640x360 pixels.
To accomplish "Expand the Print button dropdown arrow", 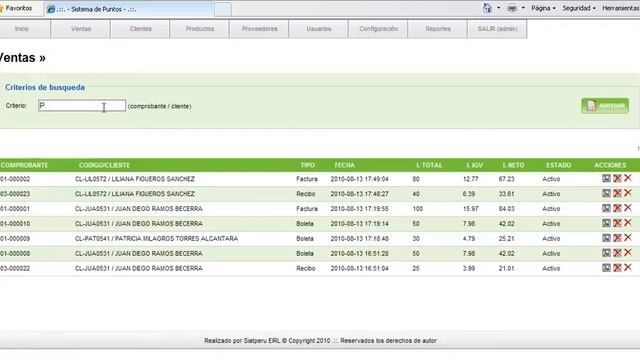I will click(x=523, y=8).
